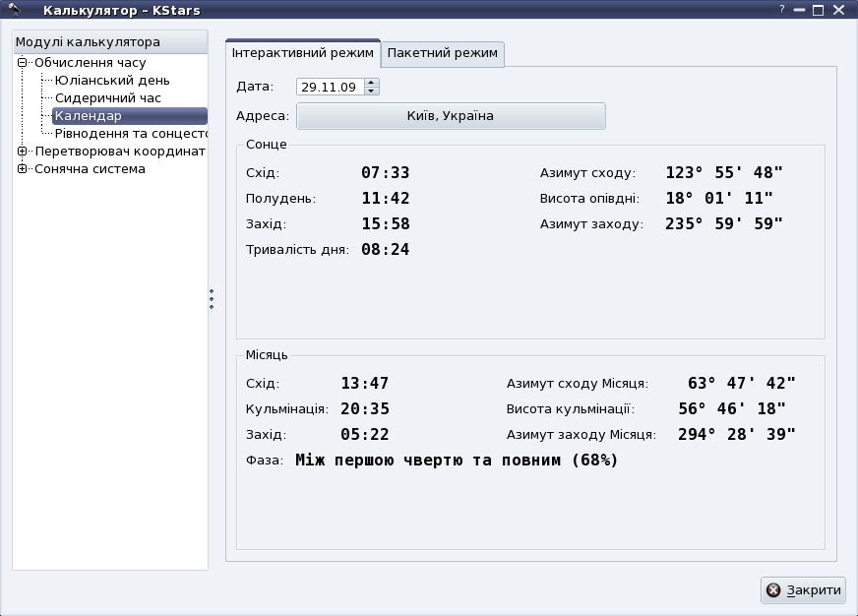The width and height of the screenshot is (858, 616).
Task: Maximize the calculator window
Action: (x=818, y=11)
